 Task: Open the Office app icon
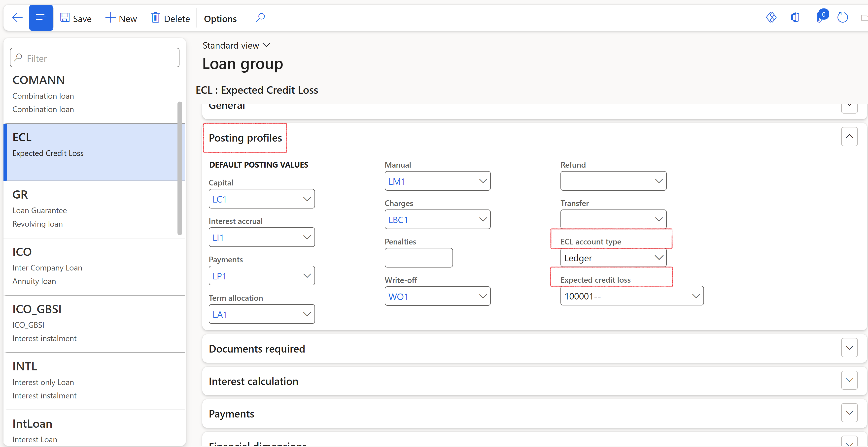(x=795, y=18)
